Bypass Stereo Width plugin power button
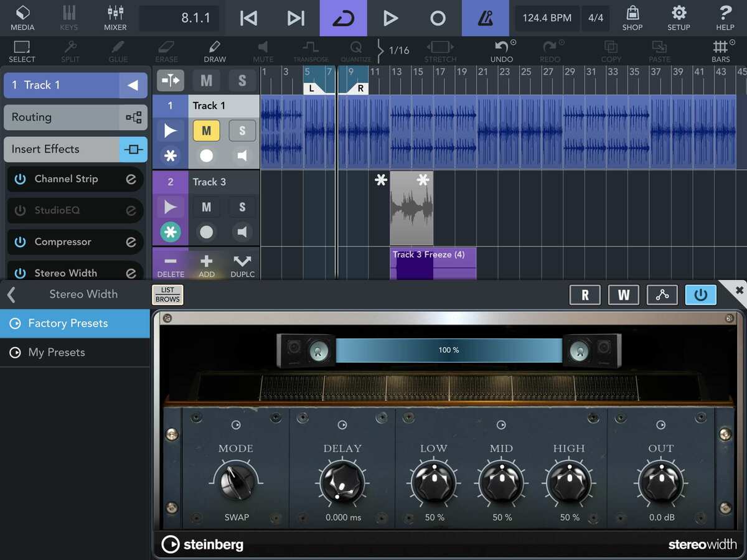The width and height of the screenshot is (747, 560). 700,295
